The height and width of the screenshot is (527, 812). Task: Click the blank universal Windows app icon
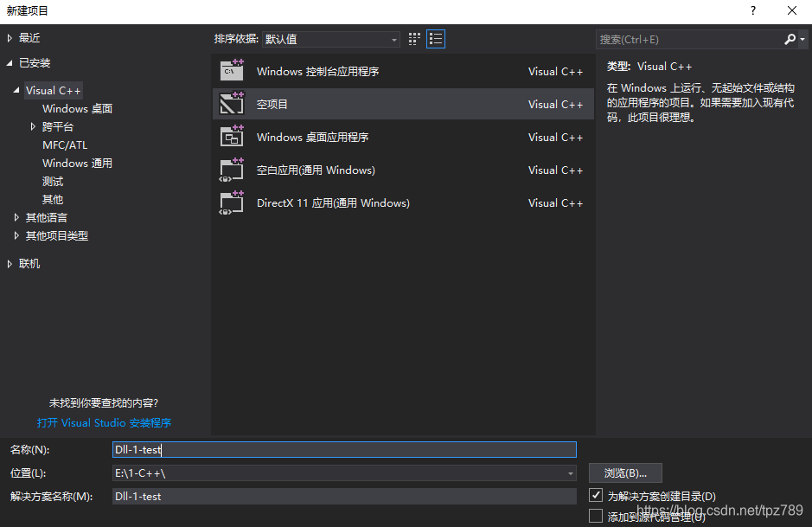[x=232, y=170]
